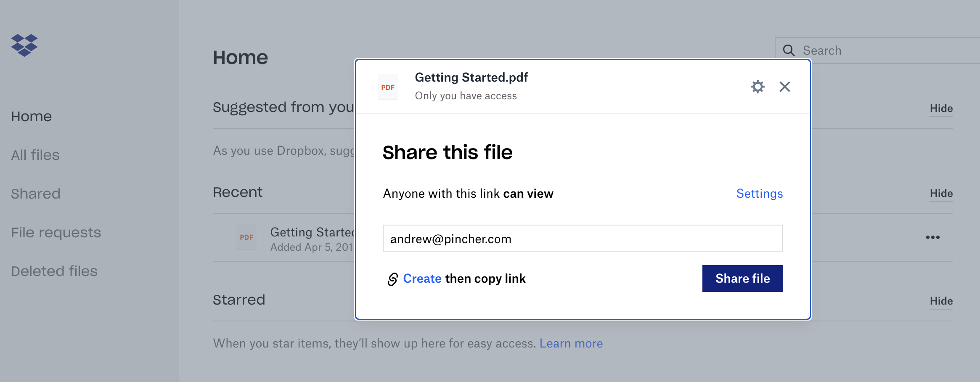Open share settings gear icon
The image size is (980, 382).
click(x=758, y=87)
